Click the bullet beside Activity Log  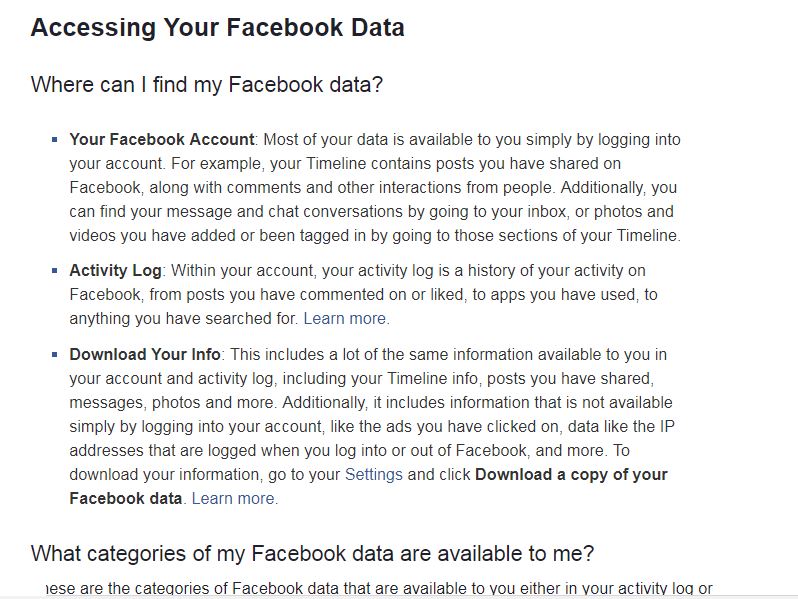pyautogui.click(x=55, y=271)
